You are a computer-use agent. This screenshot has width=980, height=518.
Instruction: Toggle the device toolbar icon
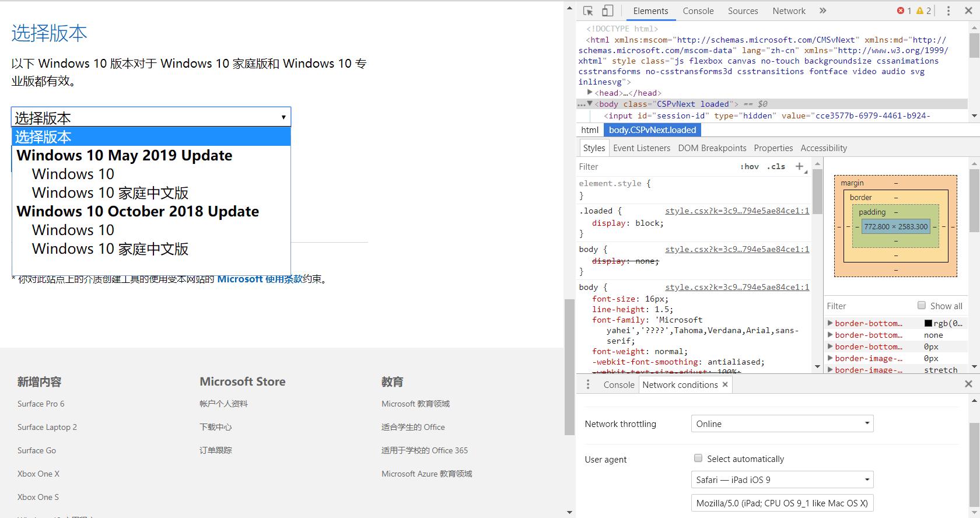607,10
